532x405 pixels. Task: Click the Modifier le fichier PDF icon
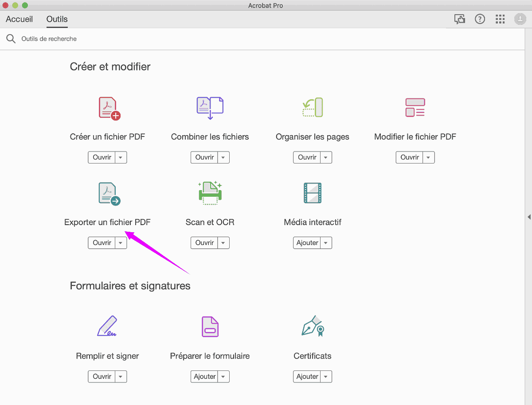415,107
